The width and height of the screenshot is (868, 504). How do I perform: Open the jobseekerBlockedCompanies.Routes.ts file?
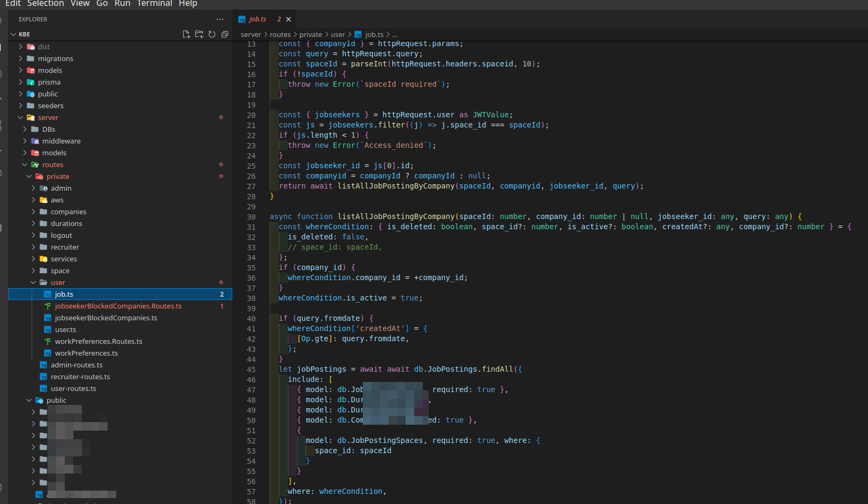point(118,306)
